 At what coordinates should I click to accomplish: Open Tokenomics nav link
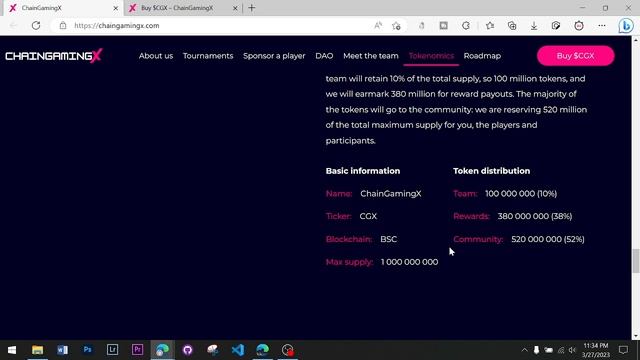[431, 56]
